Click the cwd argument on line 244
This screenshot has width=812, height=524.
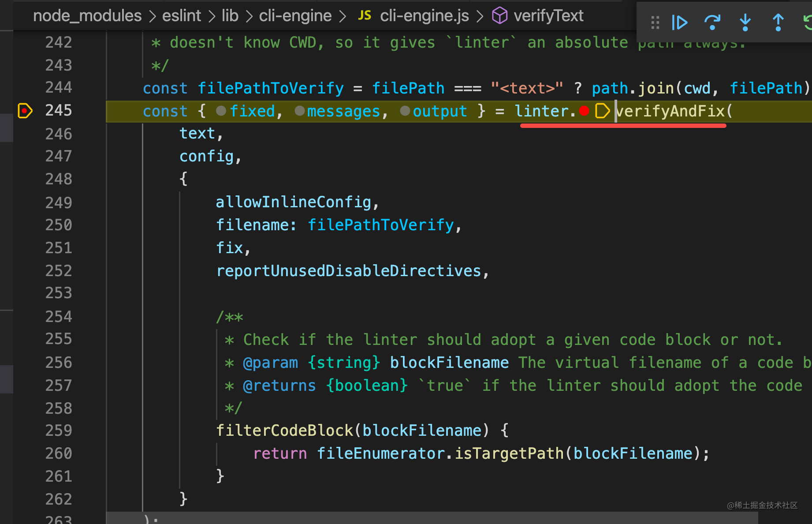(x=697, y=88)
